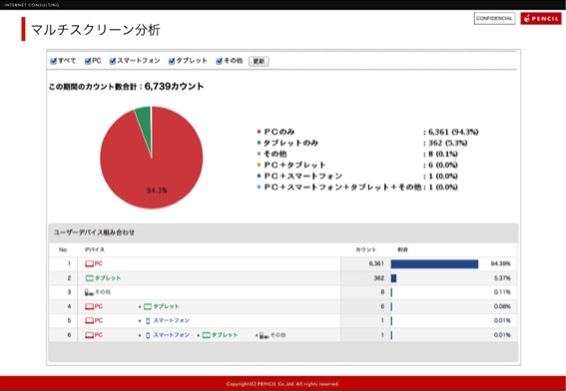Click the 更新 update button
Image resolution: width=566 pixels, height=392 pixels.
tap(259, 61)
